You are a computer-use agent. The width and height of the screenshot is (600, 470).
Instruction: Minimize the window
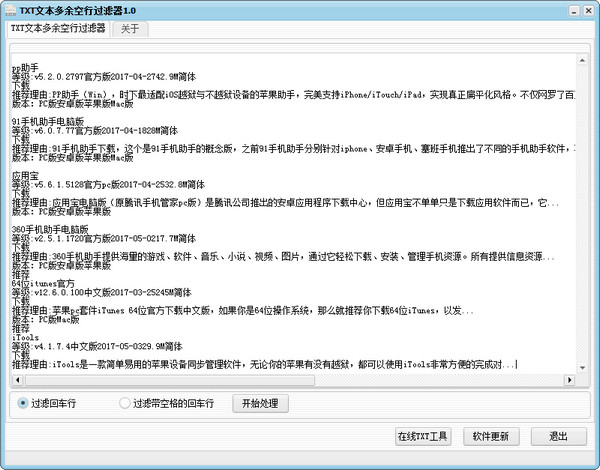574,11
